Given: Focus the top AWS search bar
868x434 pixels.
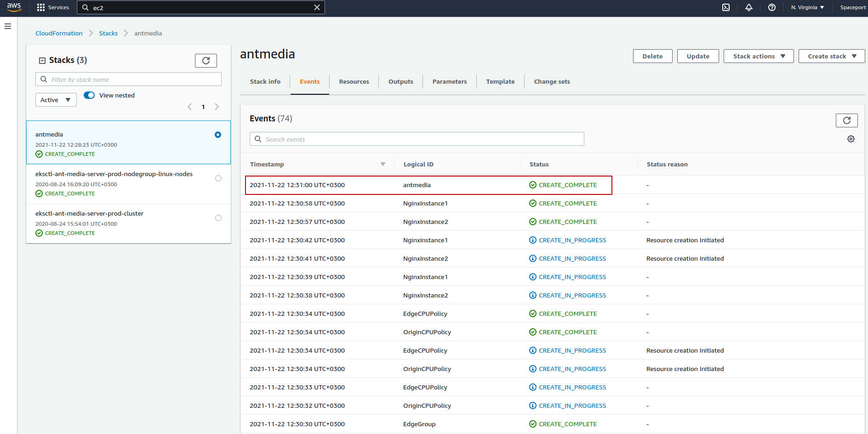Looking at the screenshot, I should tap(201, 7).
